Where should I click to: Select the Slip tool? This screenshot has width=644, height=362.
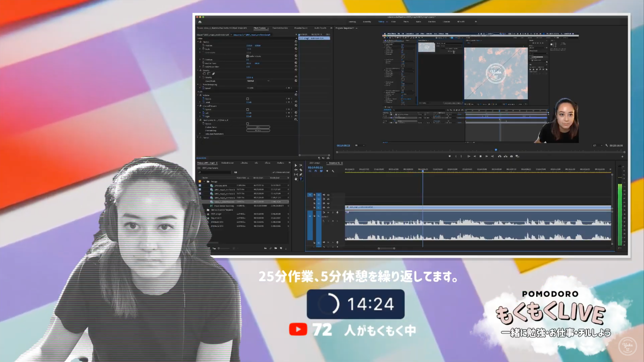click(296, 174)
